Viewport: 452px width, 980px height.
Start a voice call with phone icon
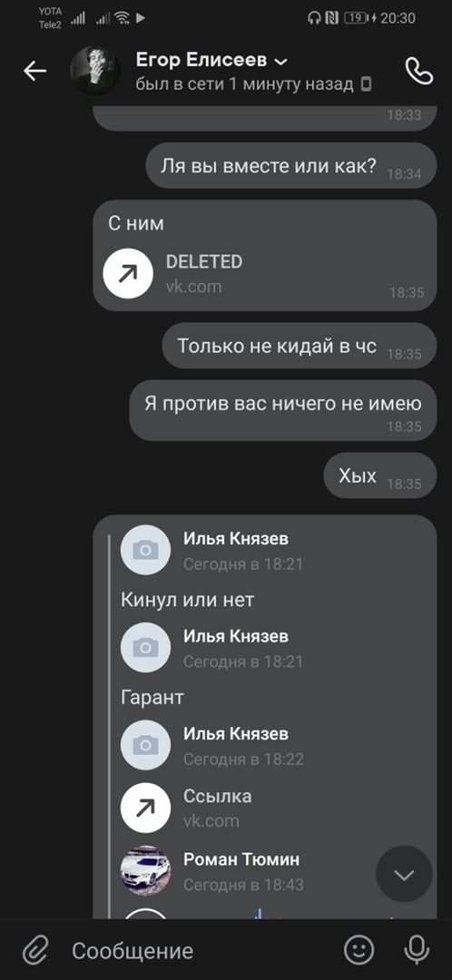click(418, 71)
